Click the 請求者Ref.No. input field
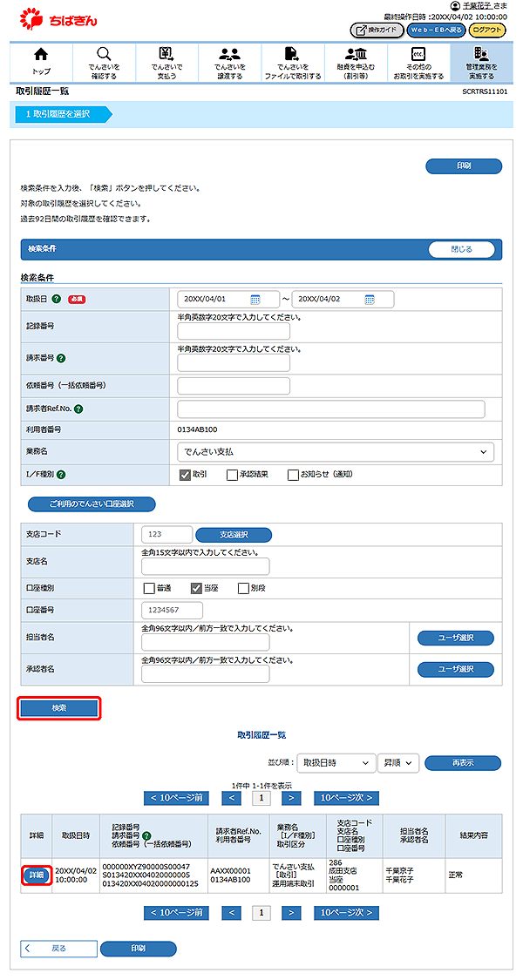The height and width of the screenshot is (980, 523). click(x=331, y=409)
